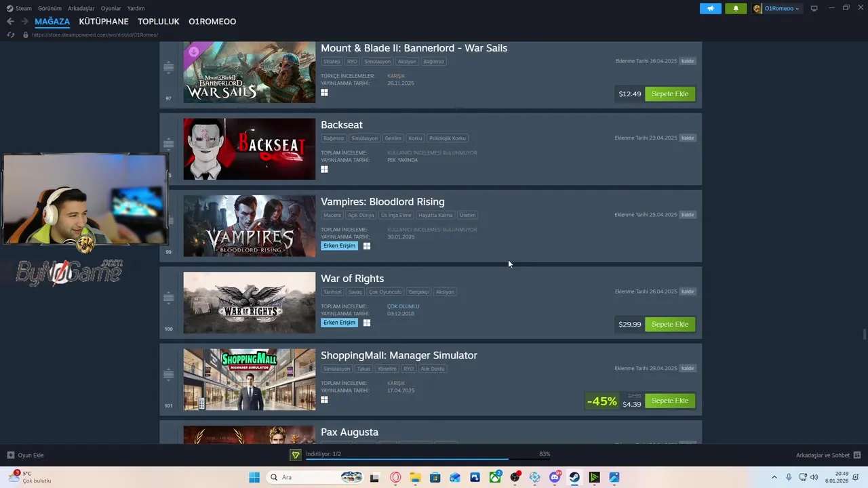Switch to the KÜTÜPHANE tab

104,22
